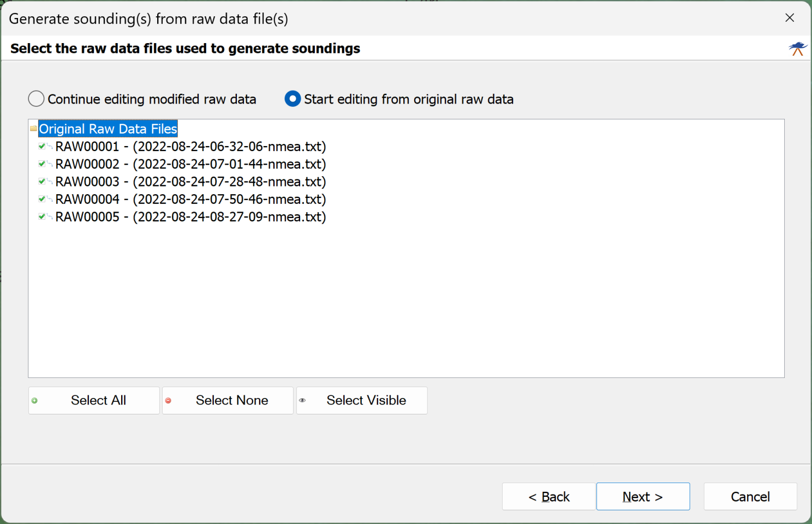Uncheck the RAW00005 file checkbox
The height and width of the screenshot is (524, 812).
coord(42,216)
